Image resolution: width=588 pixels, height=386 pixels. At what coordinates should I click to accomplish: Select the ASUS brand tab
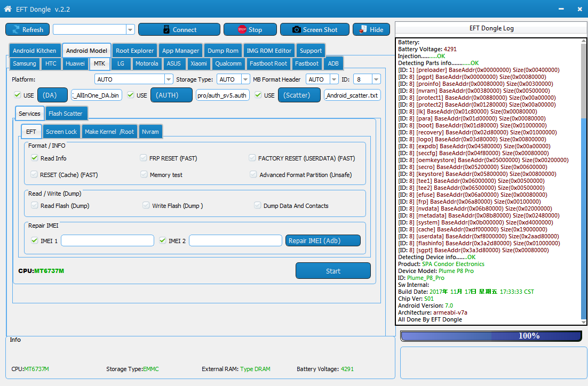click(173, 63)
